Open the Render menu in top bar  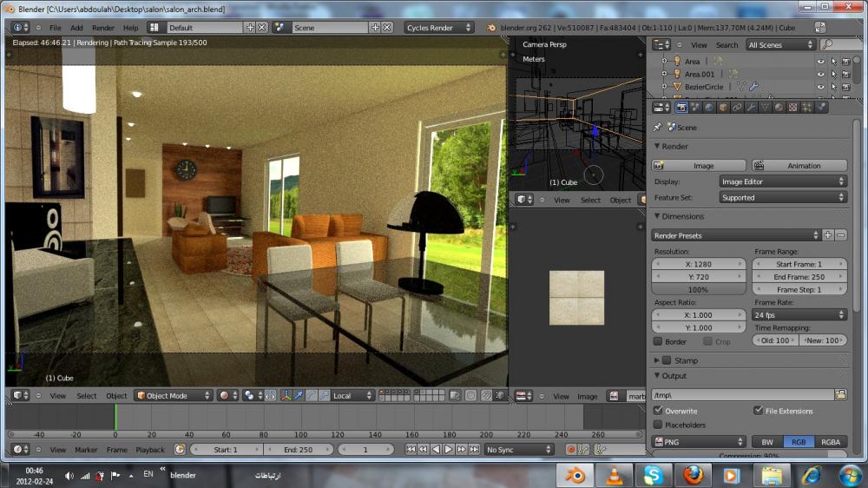click(103, 28)
